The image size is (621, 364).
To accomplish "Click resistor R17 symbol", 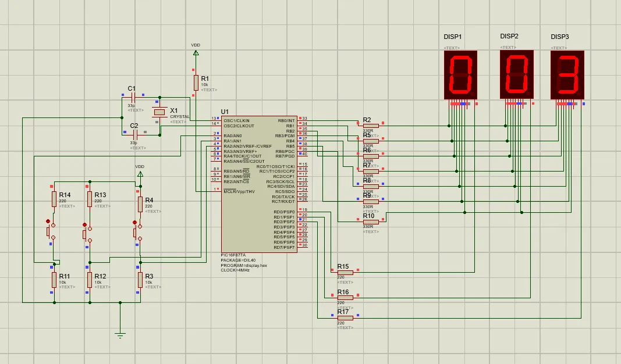I will pos(345,318).
